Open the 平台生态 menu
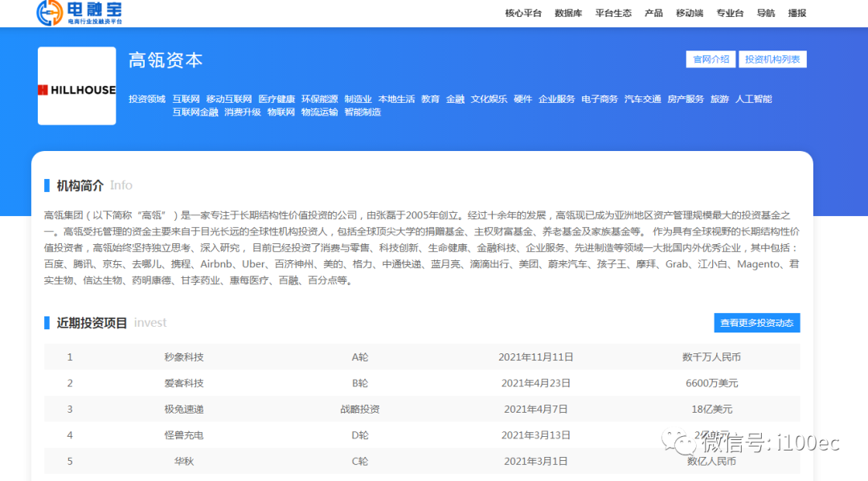The image size is (868, 481). coord(613,14)
